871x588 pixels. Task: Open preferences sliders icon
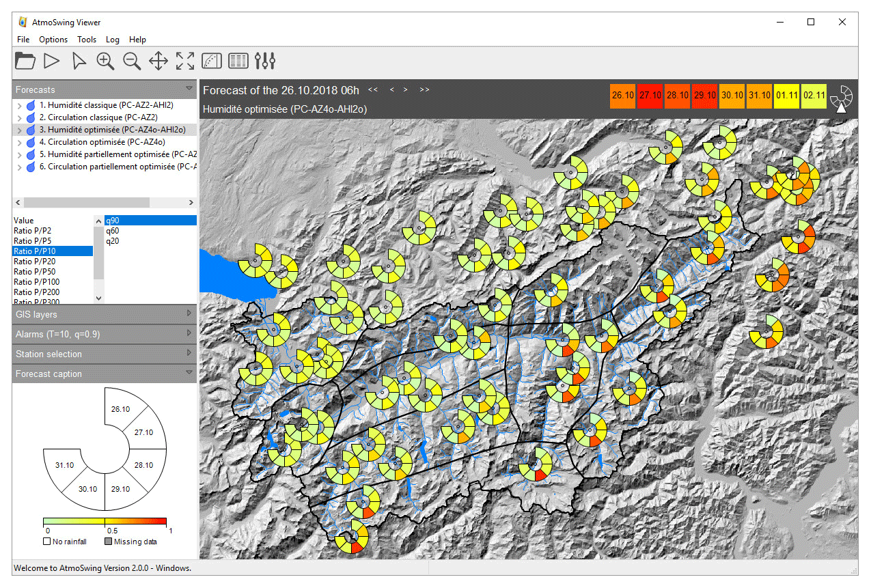point(265,61)
